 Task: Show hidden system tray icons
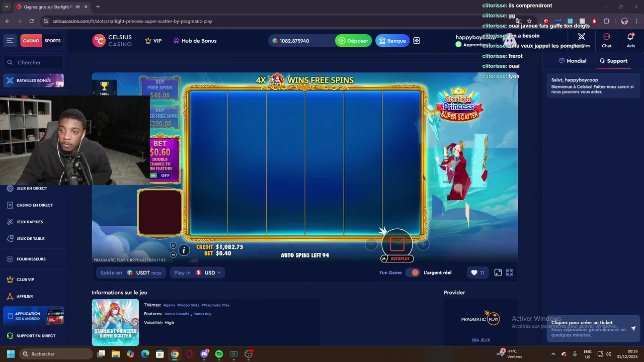click(x=553, y=354)
